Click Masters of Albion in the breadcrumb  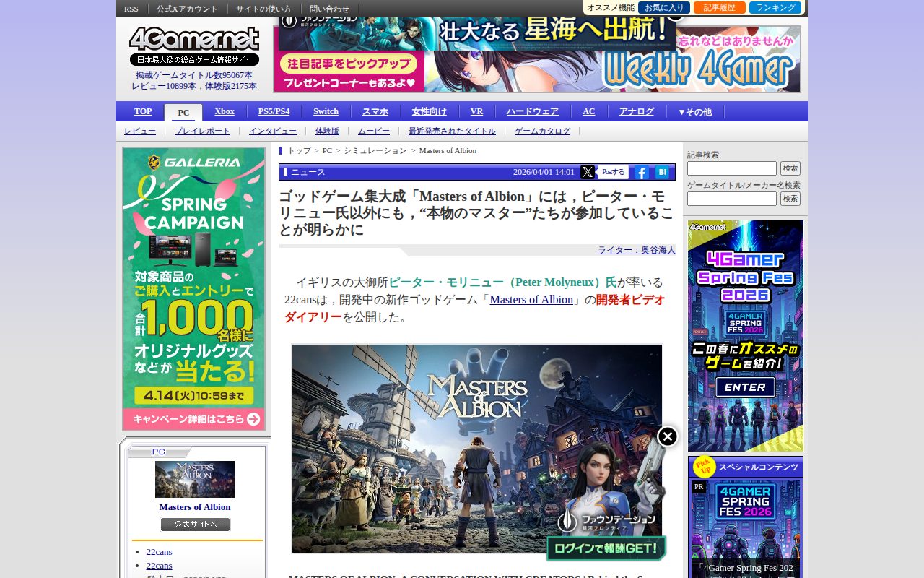[448, 150]
